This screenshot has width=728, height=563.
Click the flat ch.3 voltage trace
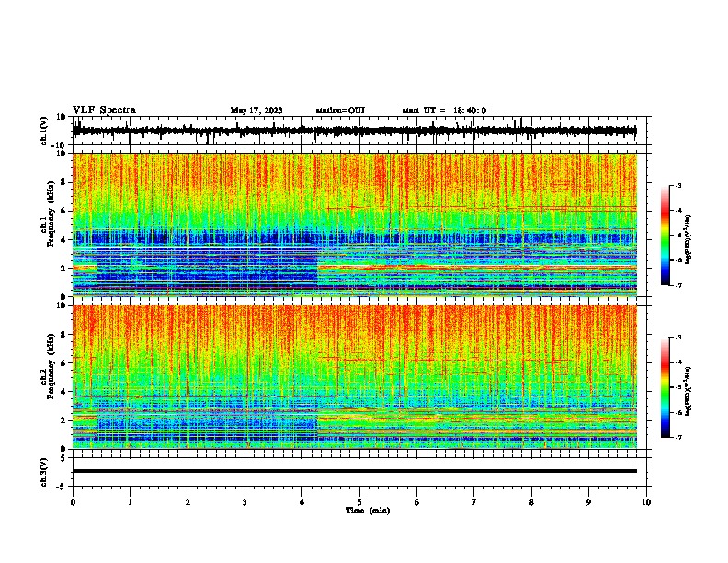(355, 471)
